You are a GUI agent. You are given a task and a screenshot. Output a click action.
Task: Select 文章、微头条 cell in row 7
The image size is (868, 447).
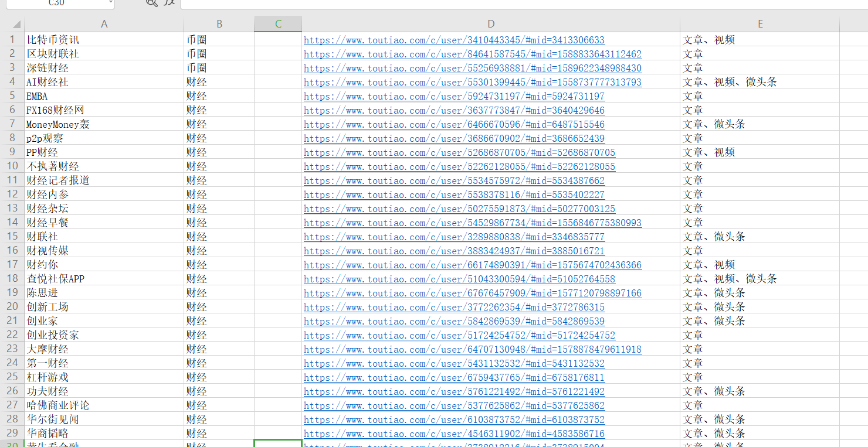tap(760, 124)
